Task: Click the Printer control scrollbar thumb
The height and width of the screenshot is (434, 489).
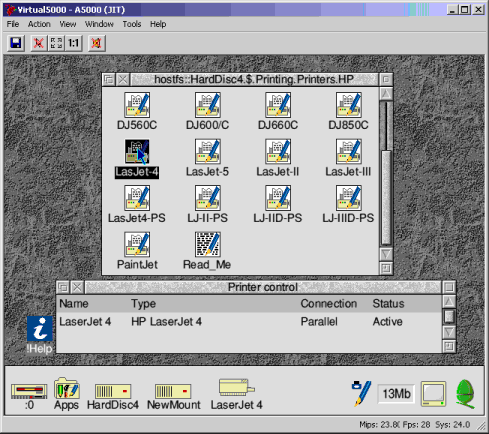Action: click(x=449, y=317)
